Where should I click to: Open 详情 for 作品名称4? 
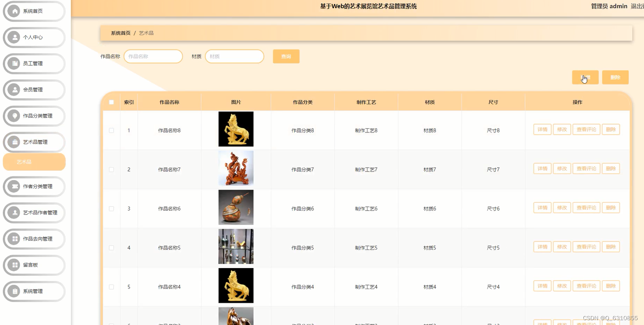pos(542,286)
